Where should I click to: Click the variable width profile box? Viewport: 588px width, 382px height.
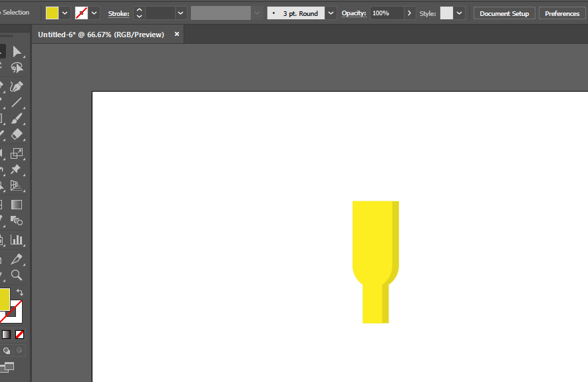click(x=221, y=13)
